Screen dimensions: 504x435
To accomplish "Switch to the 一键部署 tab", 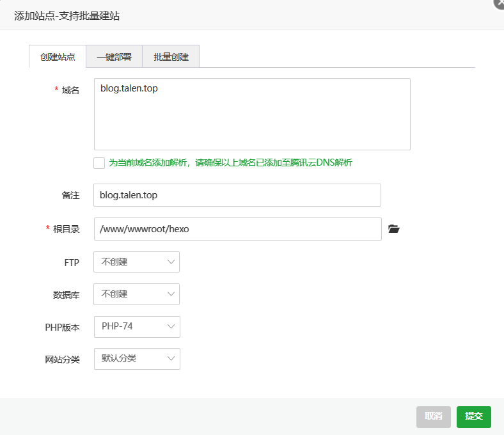I will [114, 57].
